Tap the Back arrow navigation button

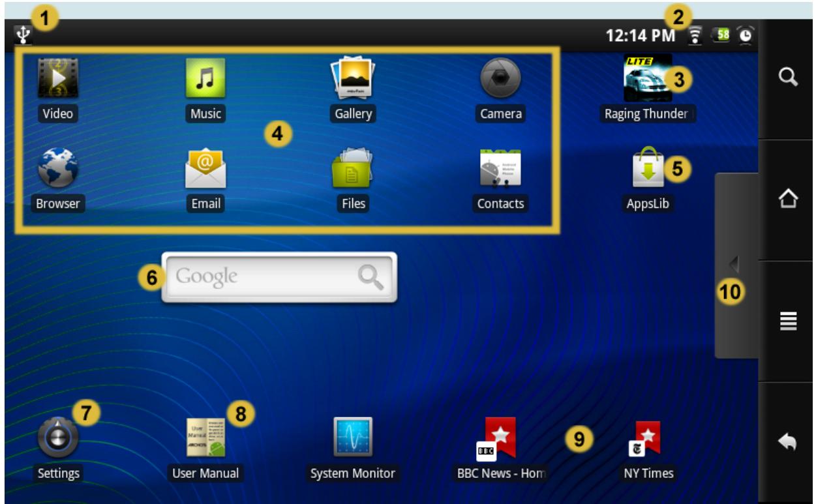click(x=788, y=443)
